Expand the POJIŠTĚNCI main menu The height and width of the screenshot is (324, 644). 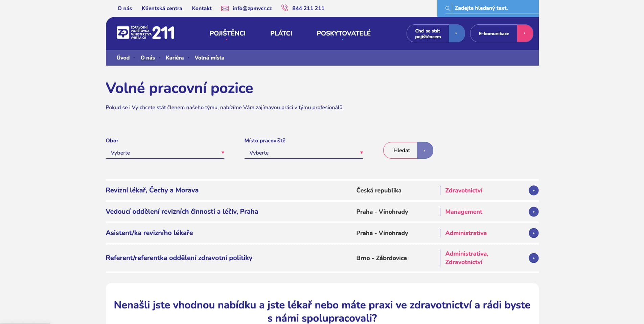point(227,33)
